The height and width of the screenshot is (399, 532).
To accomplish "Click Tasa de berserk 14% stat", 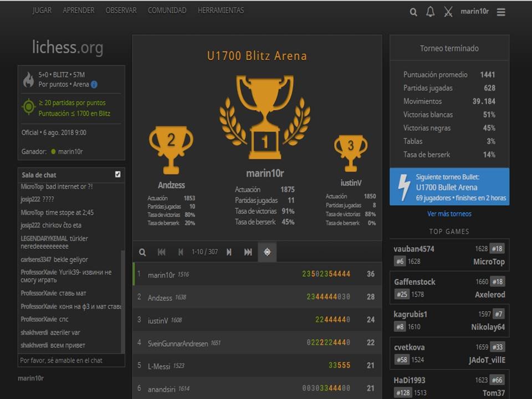I will 449,155.
